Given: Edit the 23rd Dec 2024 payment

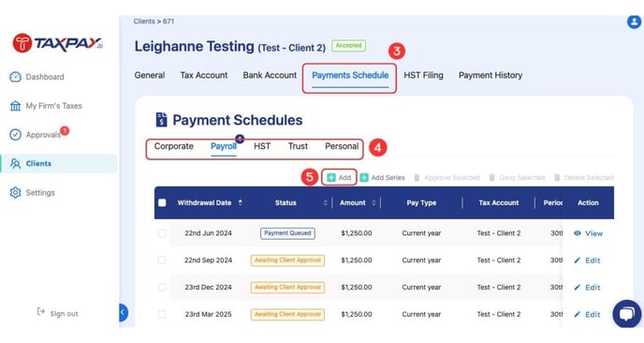Looking at the screenshot, I should [587, 288].
